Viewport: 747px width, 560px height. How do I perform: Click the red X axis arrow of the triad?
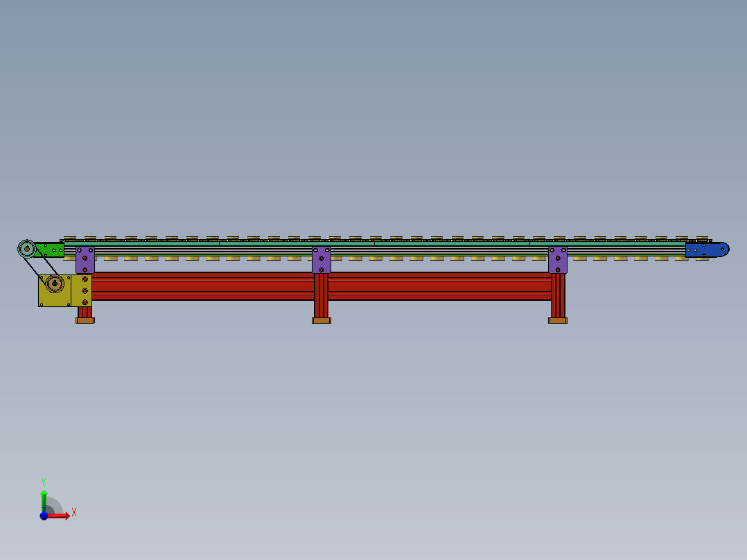59,516
